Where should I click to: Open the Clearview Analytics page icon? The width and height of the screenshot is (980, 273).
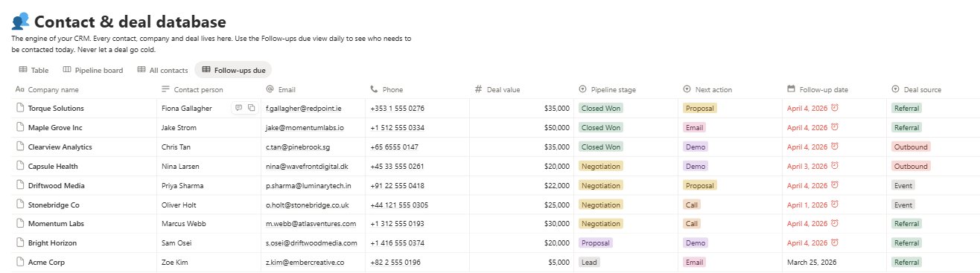pos(20,147)
